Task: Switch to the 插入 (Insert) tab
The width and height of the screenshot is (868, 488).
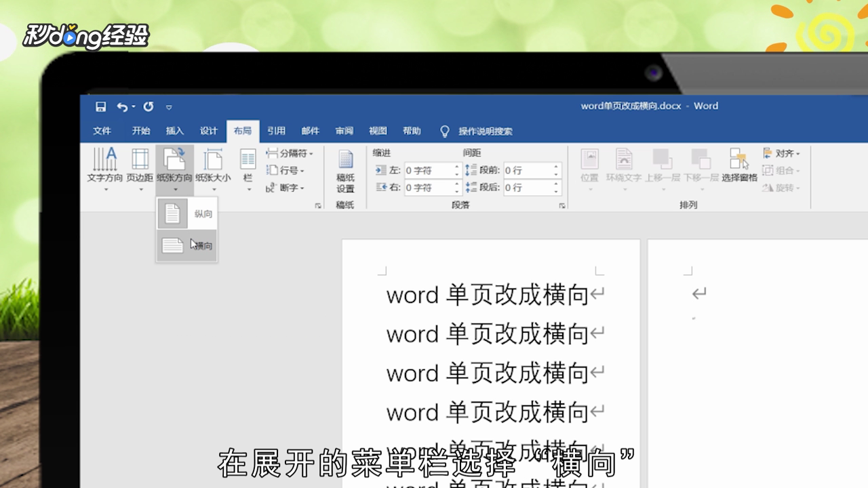Action: (175, 131)
